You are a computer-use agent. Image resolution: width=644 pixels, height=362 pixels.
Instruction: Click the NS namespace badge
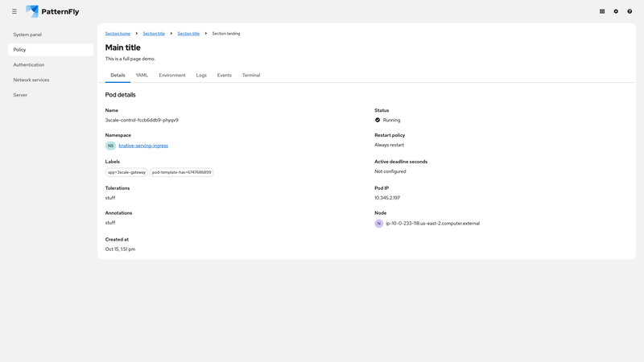111,146
